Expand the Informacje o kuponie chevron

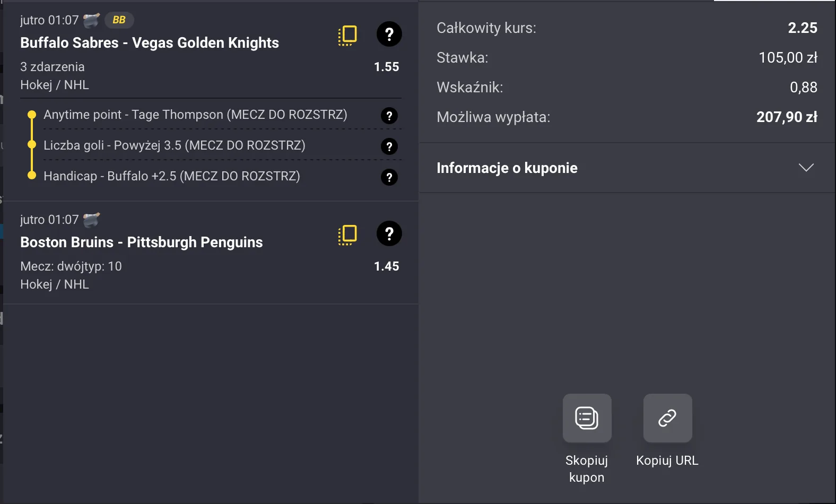(x=806, y=168)
